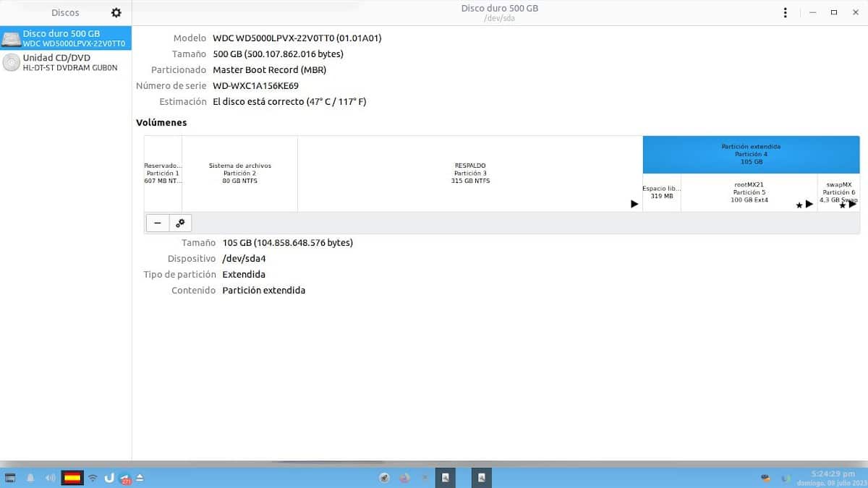Screen dimensions: 868x488
Task: Select Disco duro 500 GB in device list
Action: click(66, 38)
